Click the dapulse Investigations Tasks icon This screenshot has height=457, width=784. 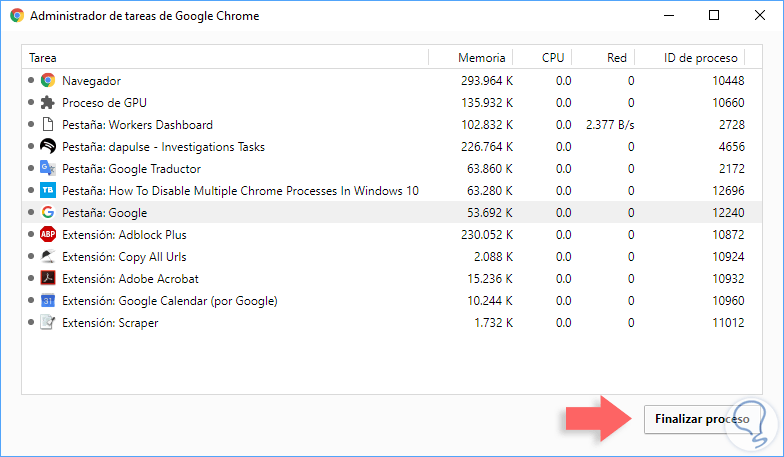47,147
